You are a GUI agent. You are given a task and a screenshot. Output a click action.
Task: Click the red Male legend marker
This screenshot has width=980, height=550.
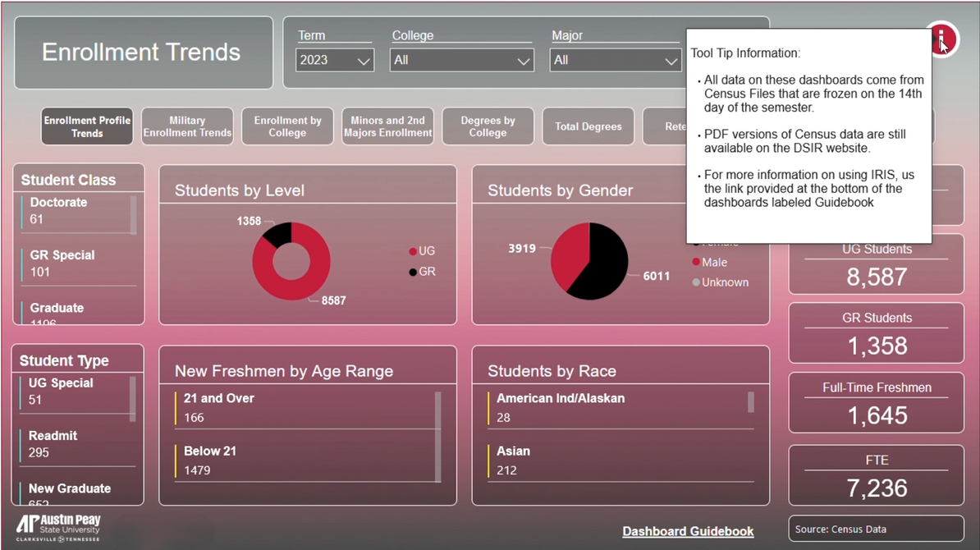point(696,263)
